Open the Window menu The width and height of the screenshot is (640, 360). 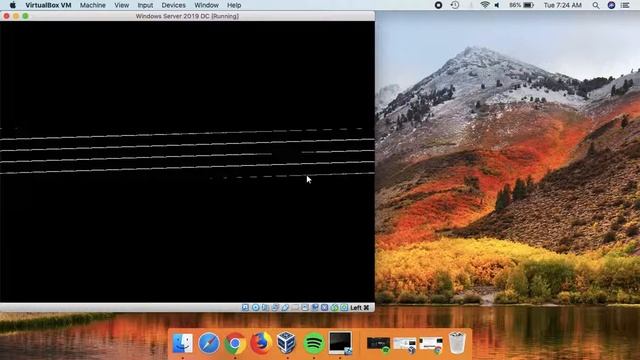[x=207, y=5]
